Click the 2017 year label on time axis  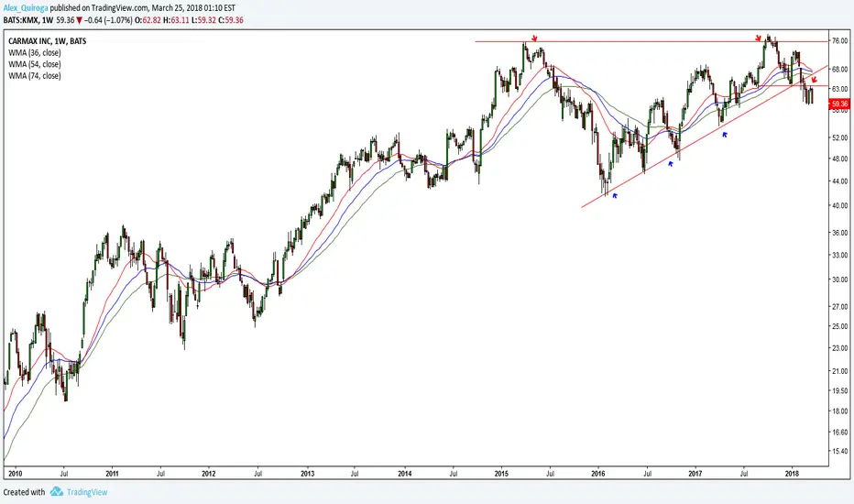[x=695, y=474]
